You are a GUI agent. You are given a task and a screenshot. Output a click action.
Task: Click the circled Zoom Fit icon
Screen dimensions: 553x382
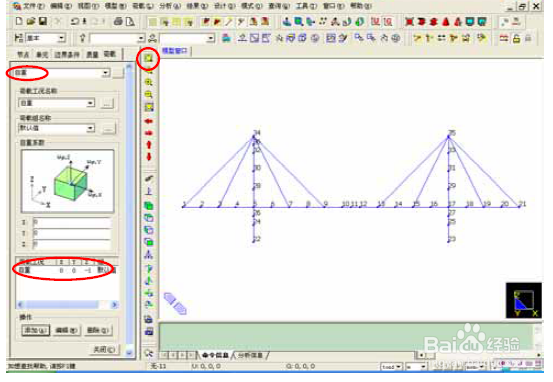coord(148,58)
